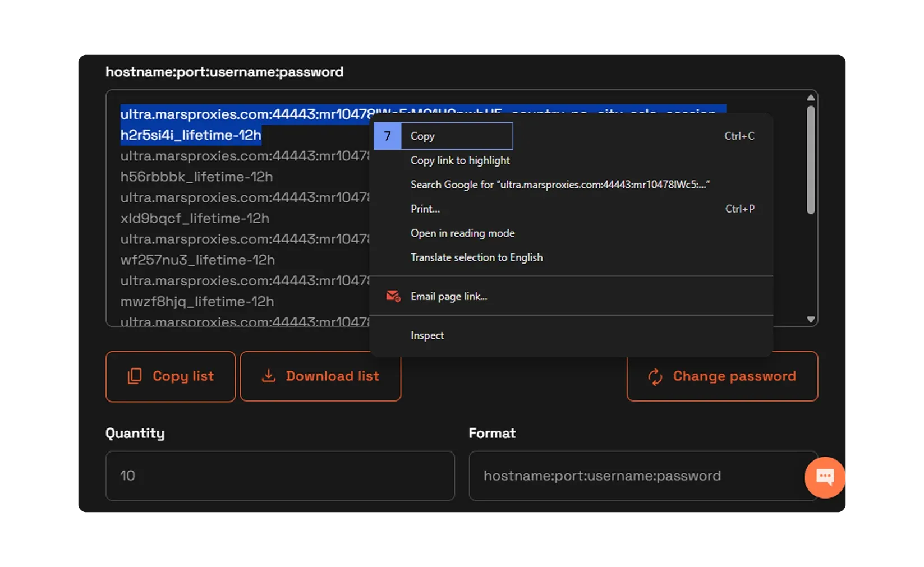Viewport: 924px width, 567px height.
Task: Click the Copy list button
Action: [x=171, y=376]
